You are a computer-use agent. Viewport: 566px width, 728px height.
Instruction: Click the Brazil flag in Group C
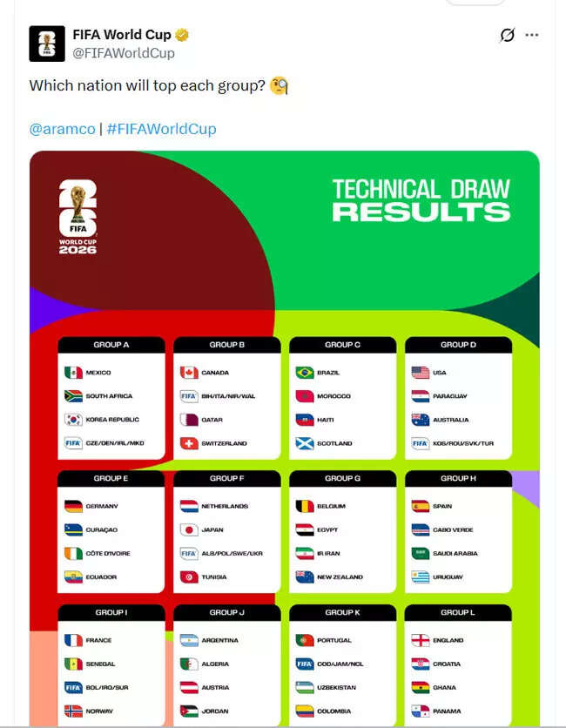(x=305, y=373)
